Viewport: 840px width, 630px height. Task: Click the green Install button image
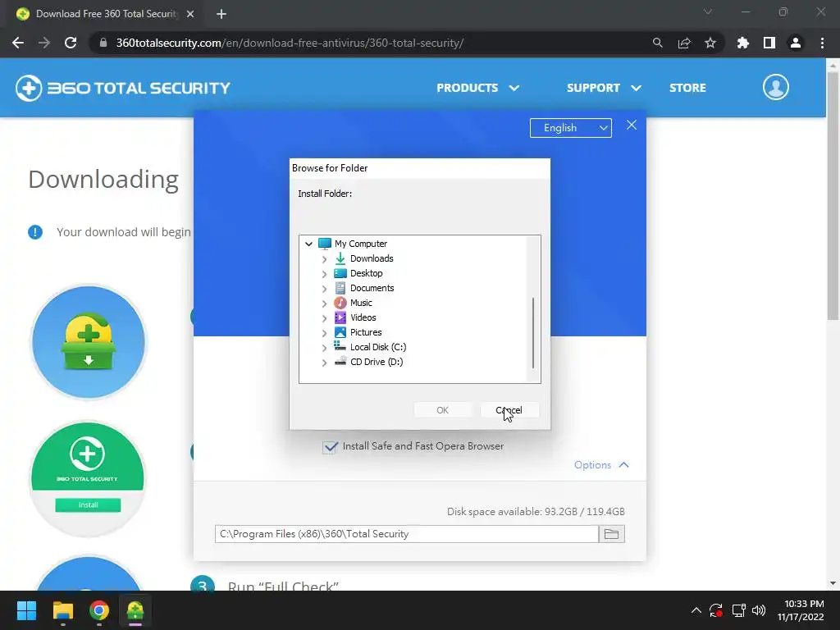pyautogui.click(x=88, y=504)
